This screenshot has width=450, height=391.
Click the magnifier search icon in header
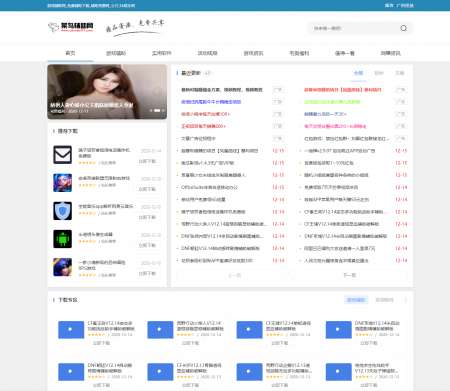(403, 28)
